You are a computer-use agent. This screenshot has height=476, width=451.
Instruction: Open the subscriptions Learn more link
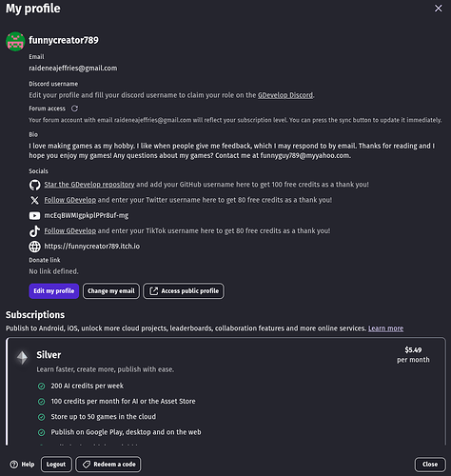[385, 328]
